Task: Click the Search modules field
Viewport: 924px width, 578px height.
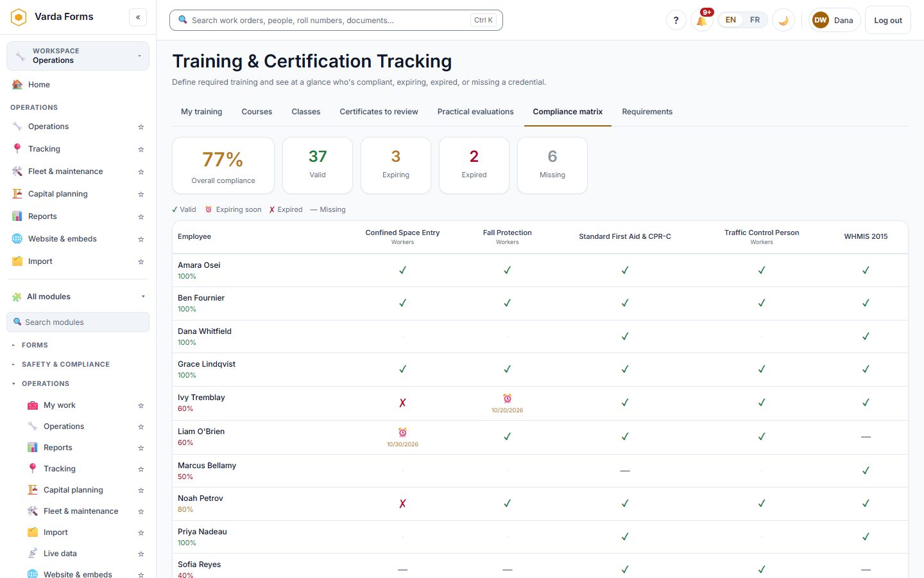Action: 78,322
